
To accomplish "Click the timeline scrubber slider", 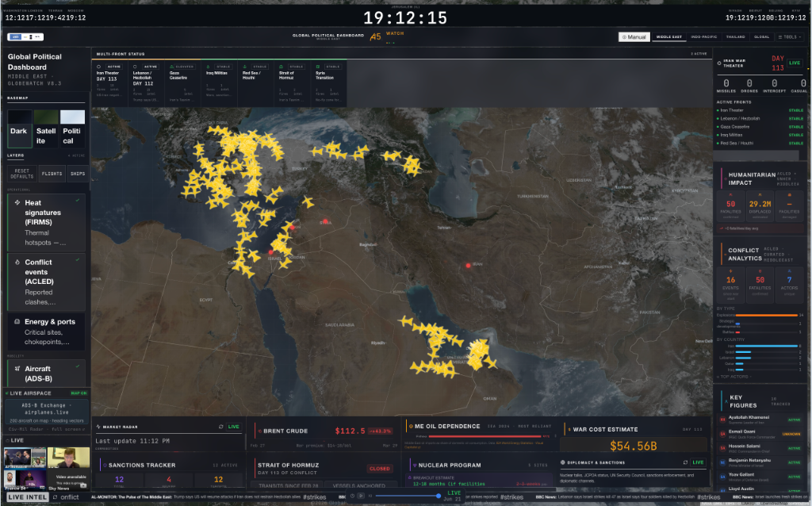I will click(x=407, y=496).
